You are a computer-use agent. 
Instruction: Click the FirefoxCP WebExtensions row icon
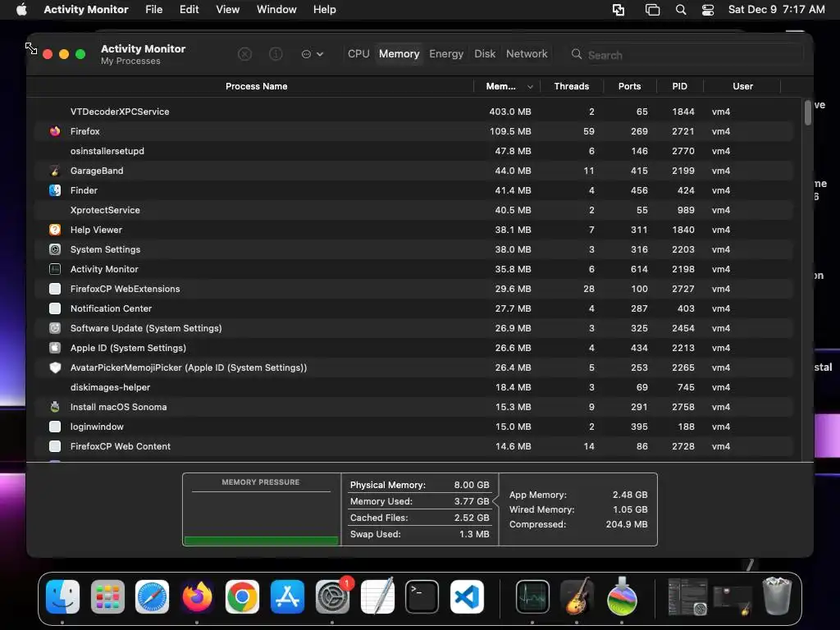click(x=55, y=289)
